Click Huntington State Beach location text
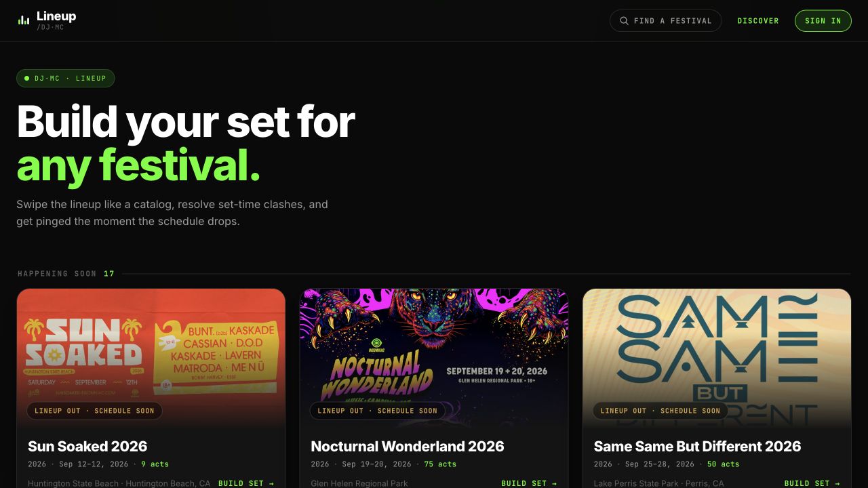This screenshot has height=488, width=868. click(x=119, y=483)
